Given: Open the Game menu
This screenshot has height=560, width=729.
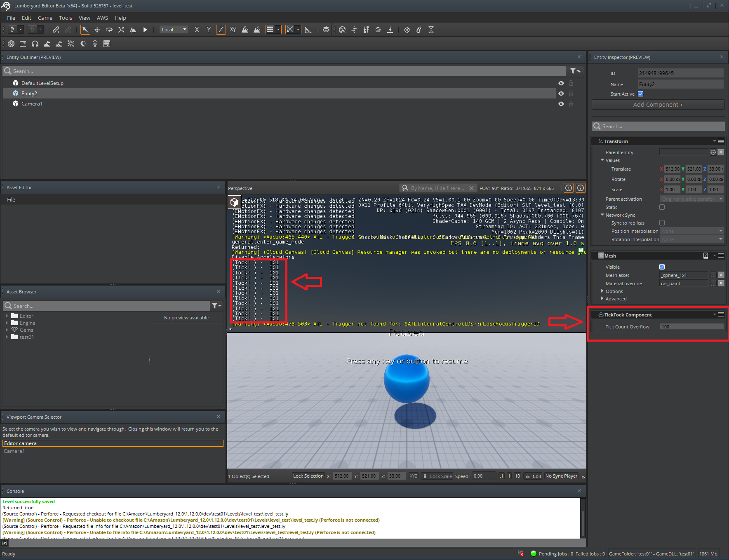Looking at the screenshot, I should [45, 18].
